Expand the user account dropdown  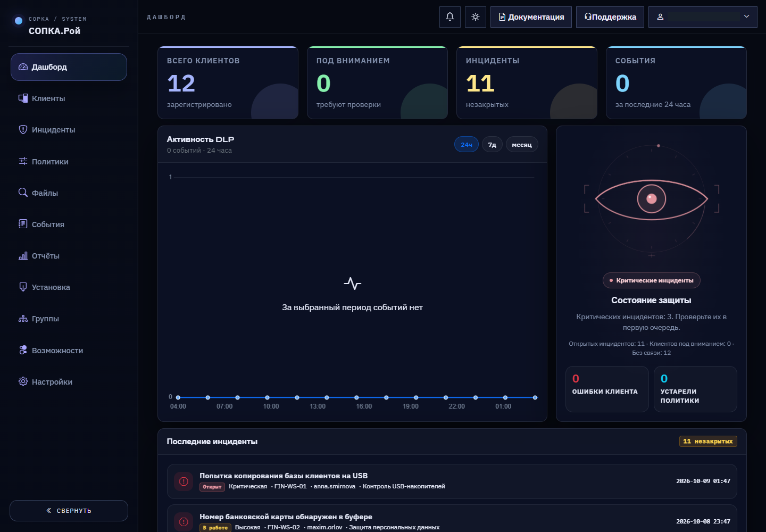703,17
